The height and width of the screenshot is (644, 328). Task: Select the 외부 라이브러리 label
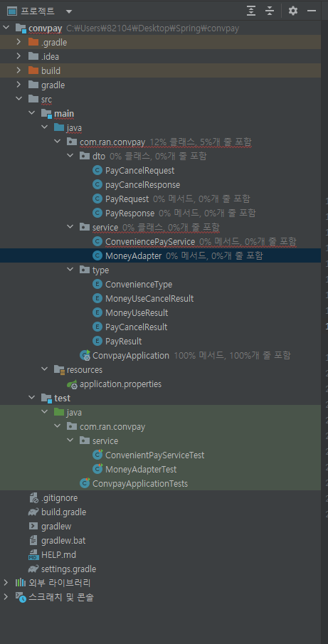coord(60,583)
